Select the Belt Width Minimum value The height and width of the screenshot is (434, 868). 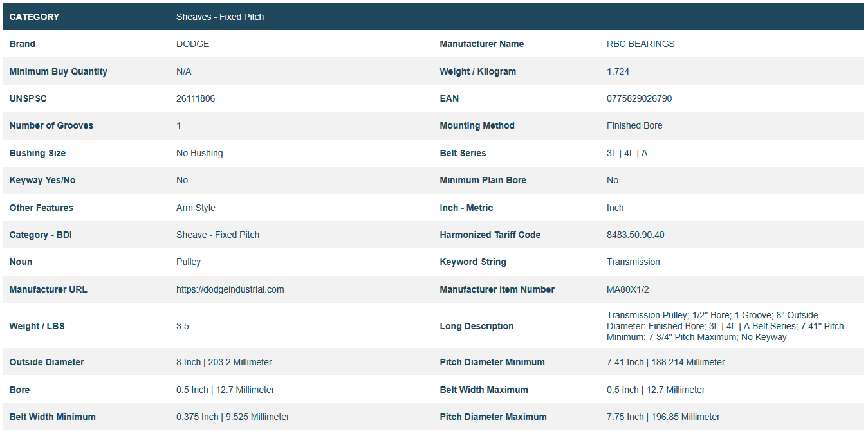tap(232, 417)
